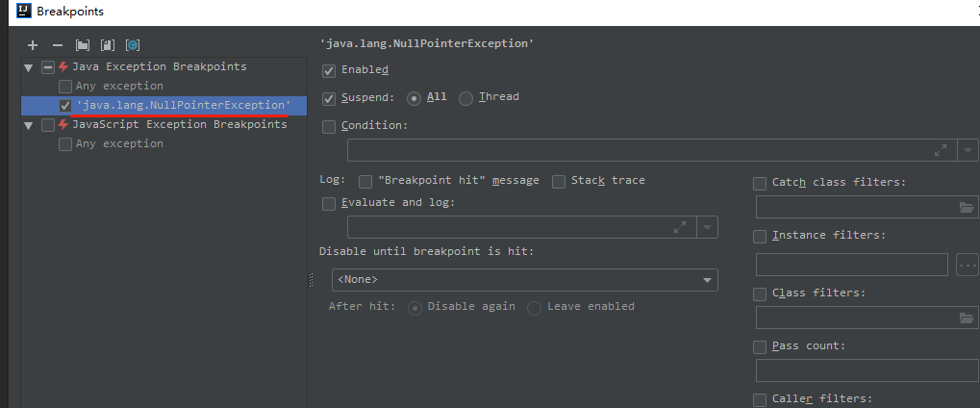Collapse the Java Exception Breakpoints group
The width and height of the screenshot is (980, 408).
click(x=29, y=67)
